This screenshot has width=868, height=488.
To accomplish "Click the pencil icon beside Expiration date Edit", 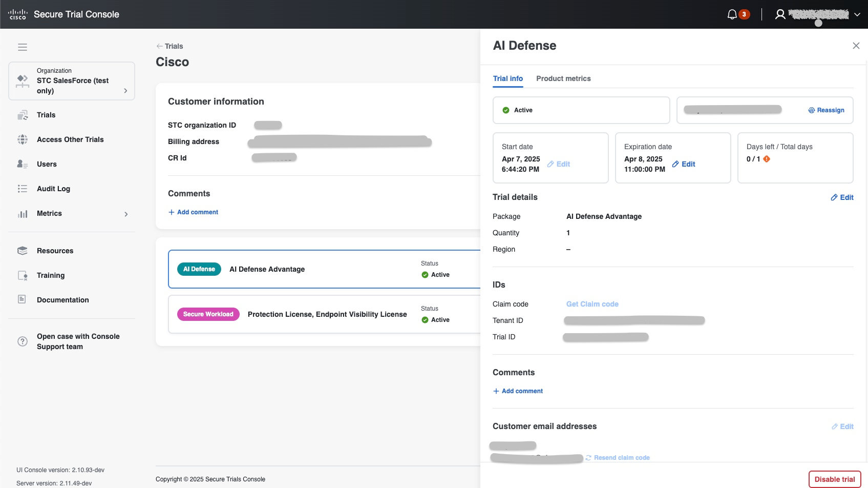I will tap(675, 164).
